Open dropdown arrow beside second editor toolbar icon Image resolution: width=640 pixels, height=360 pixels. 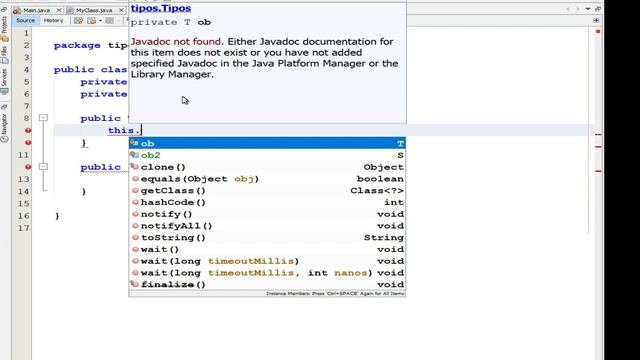[x=100, y=20]
